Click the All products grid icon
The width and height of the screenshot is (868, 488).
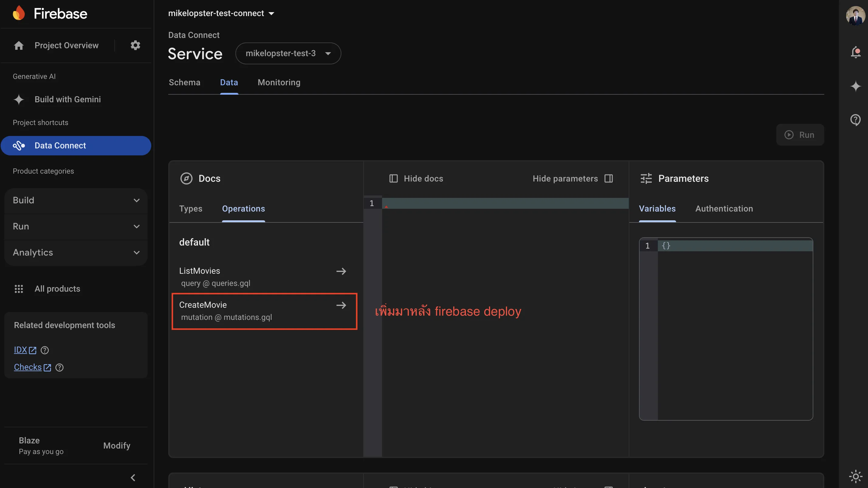(x=19, y=289)
